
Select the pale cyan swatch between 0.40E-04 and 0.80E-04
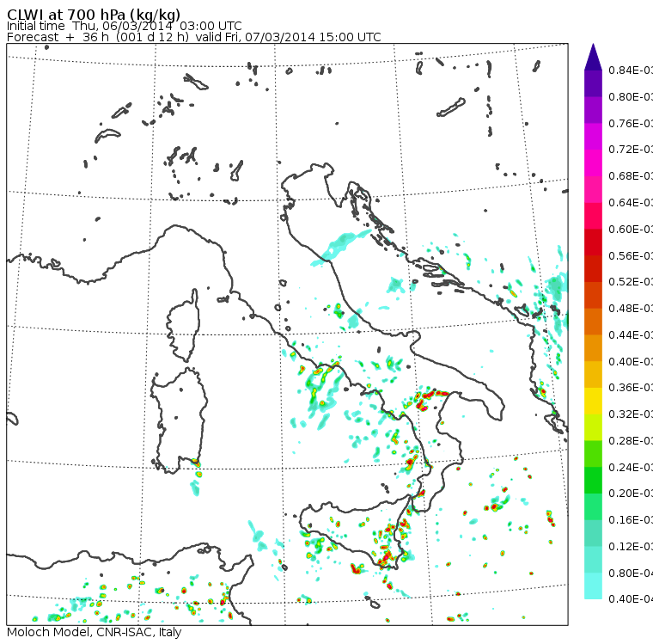593,586
